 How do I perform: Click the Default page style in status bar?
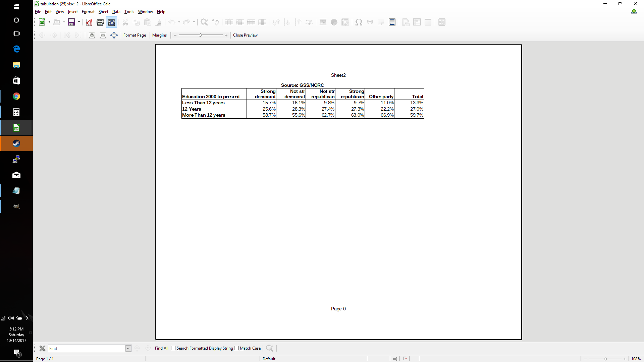(269, 359)
